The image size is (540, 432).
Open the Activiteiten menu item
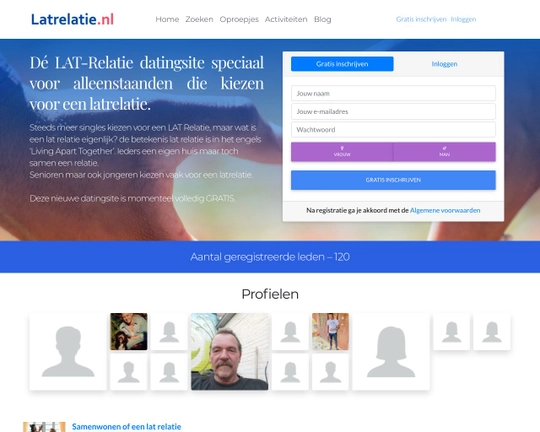tap(286, 19)
